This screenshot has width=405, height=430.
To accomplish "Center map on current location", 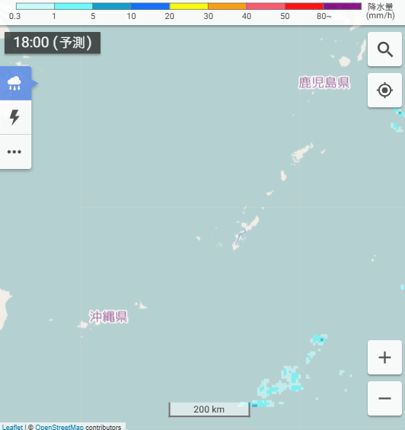I will click(385, 90).
